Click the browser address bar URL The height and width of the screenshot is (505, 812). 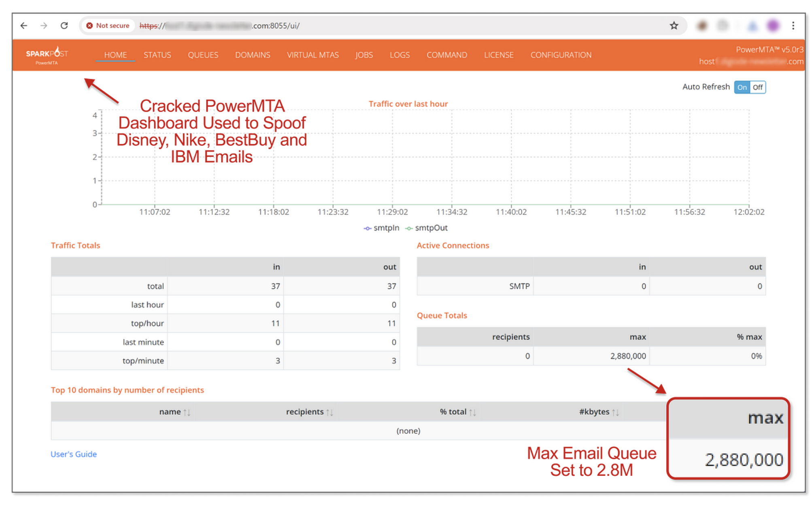click(219, 25)
